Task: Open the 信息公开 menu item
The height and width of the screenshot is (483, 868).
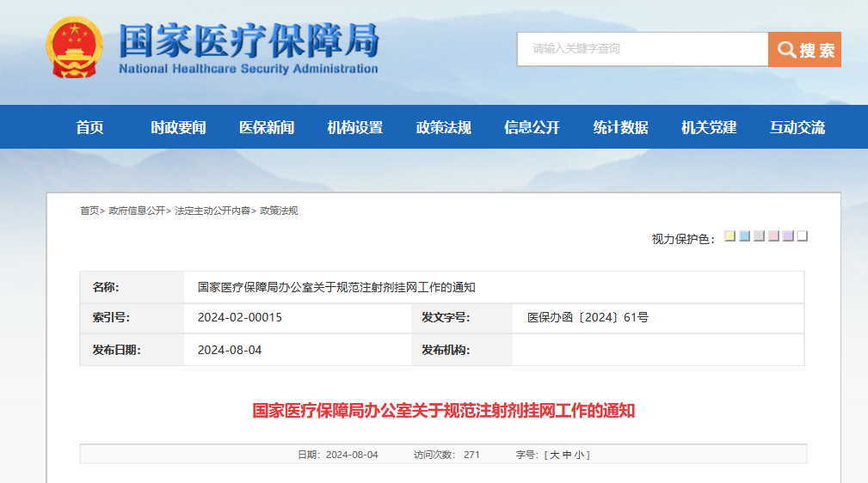Action: 532,127
